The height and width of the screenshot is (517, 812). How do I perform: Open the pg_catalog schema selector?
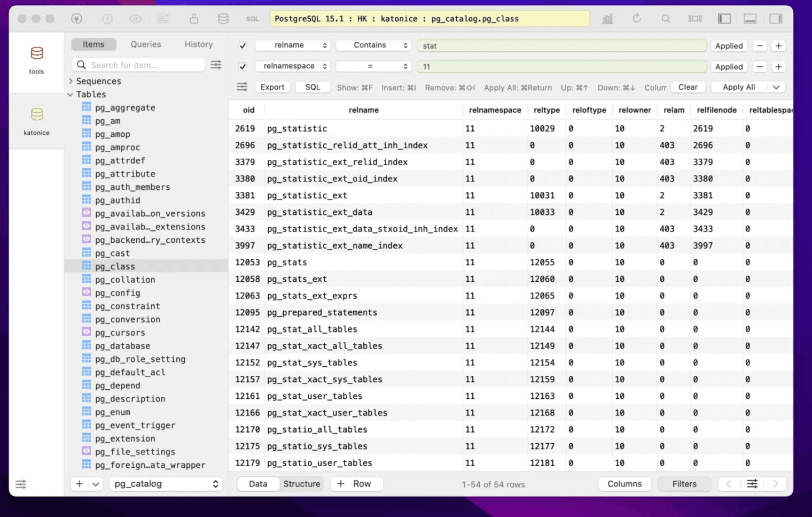(165, 483)
